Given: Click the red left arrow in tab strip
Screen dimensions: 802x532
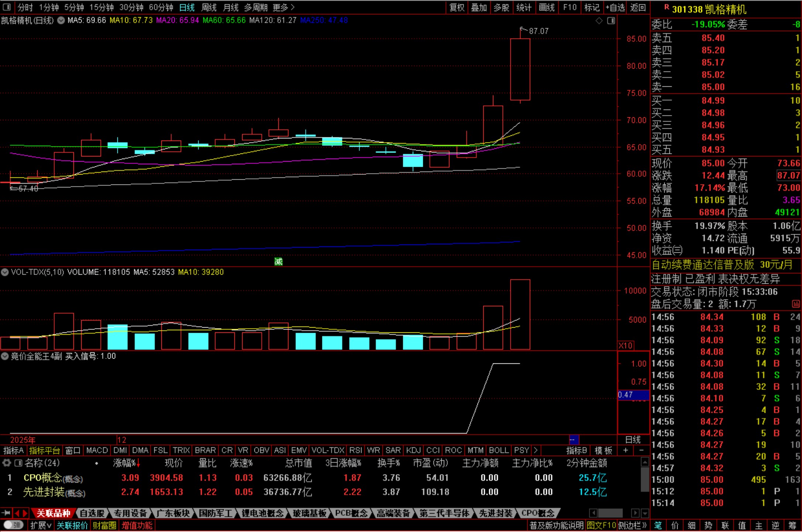Looking at the screenshot, I should tap(17, 513).
